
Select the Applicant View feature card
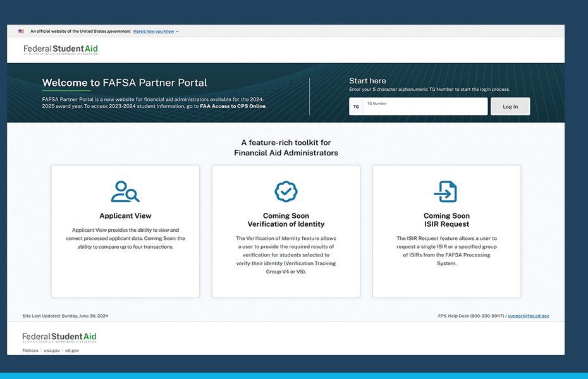pyautogui.click(x=125, y=231)
